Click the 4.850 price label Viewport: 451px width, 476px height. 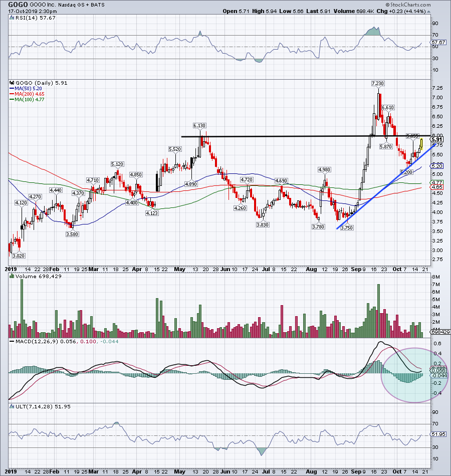click(136, 174)
